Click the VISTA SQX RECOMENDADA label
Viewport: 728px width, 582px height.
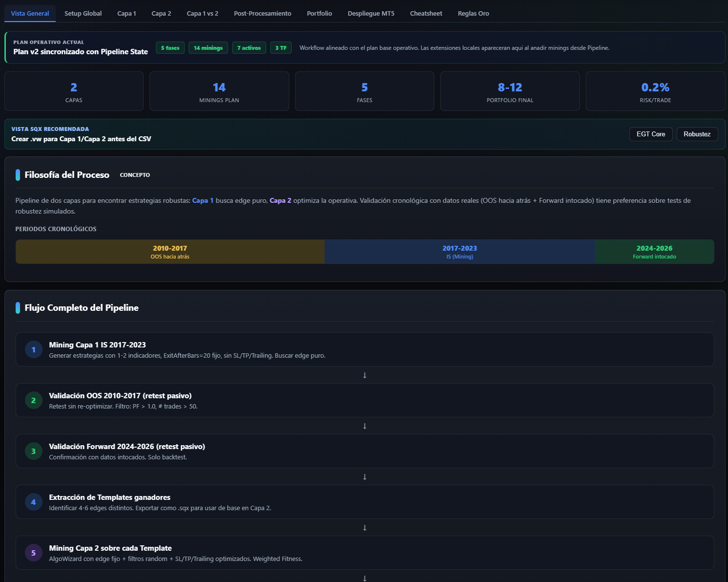pos(50,129)
